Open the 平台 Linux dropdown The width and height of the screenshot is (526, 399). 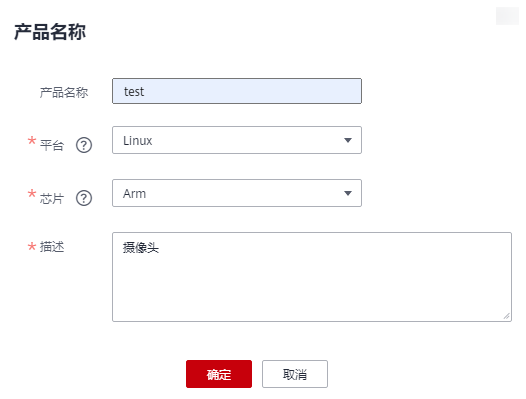pyautogui.click(x=237, y=140)
